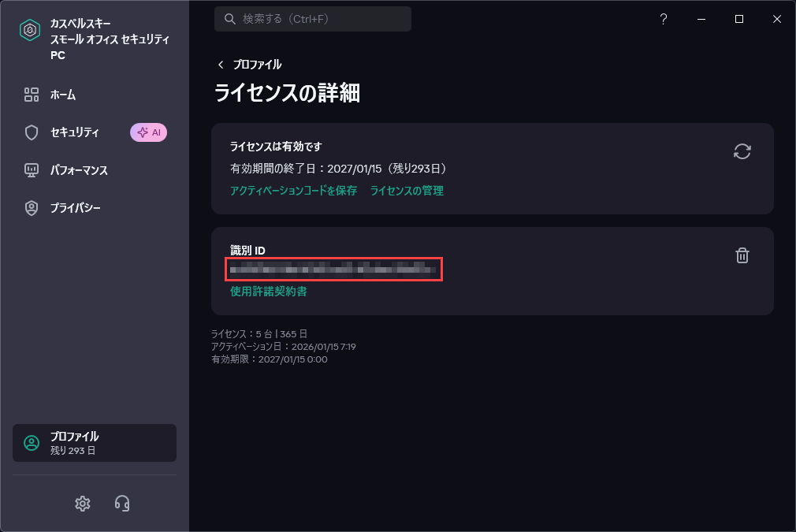Click the search field 検索する

[313, 19]
